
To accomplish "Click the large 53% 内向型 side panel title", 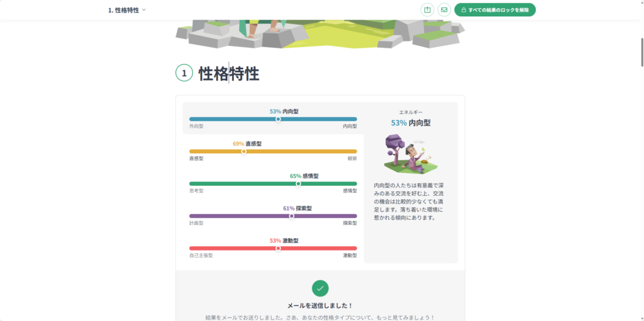I will pos(411,122).
